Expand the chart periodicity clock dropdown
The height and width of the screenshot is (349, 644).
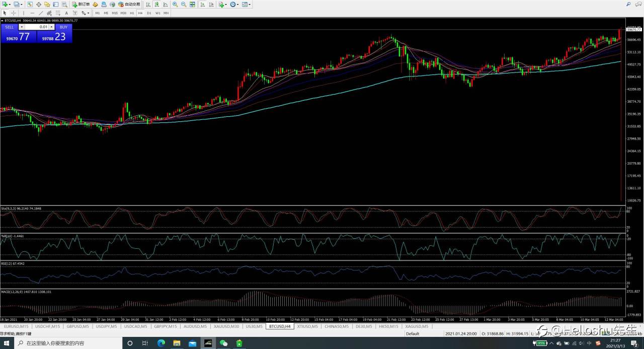238,4
